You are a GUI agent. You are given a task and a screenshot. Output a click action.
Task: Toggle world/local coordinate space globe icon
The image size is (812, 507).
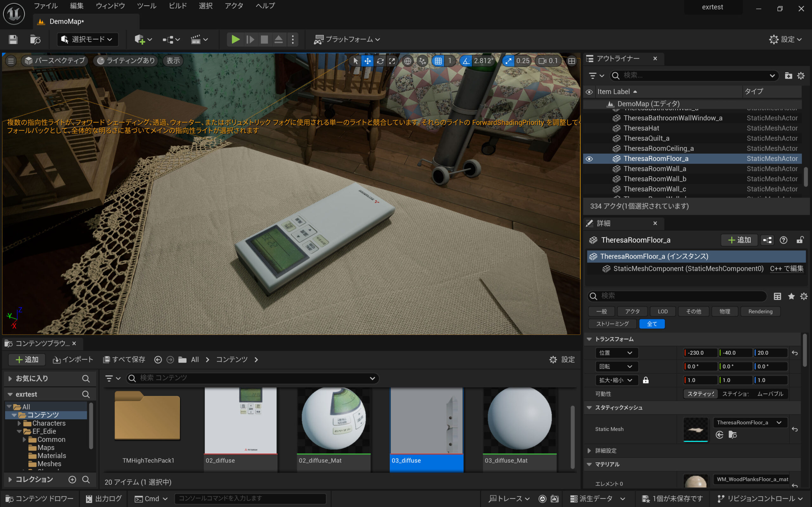[407, 61]
